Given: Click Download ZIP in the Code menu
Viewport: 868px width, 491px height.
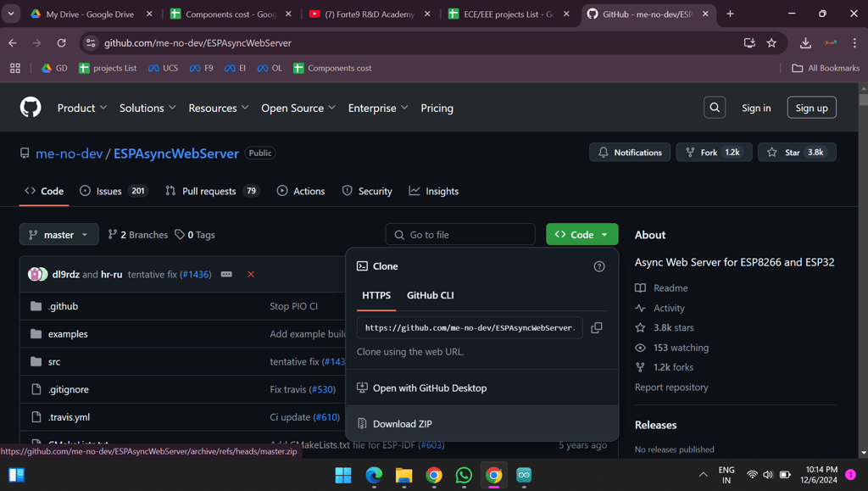Looking at the screenshot, I should point(481,423).
